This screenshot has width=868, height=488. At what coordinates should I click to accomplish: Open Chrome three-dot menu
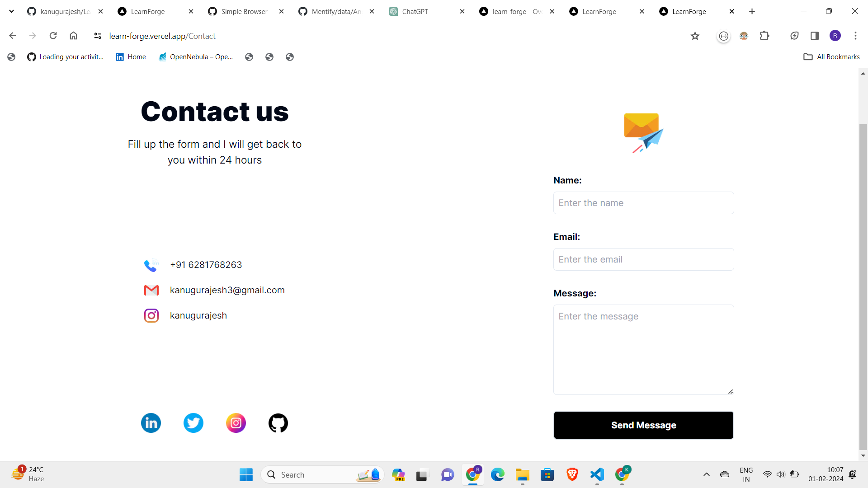point(855,36)
